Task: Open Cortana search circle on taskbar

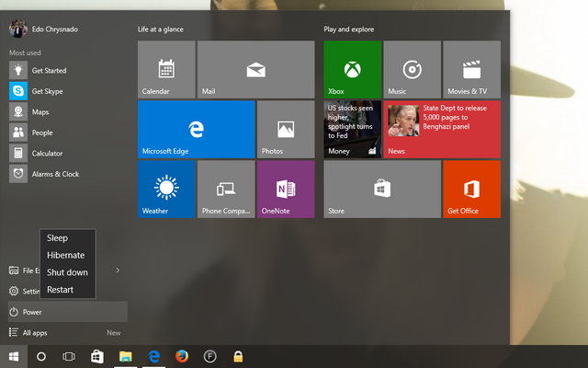Action: [41, 356]
